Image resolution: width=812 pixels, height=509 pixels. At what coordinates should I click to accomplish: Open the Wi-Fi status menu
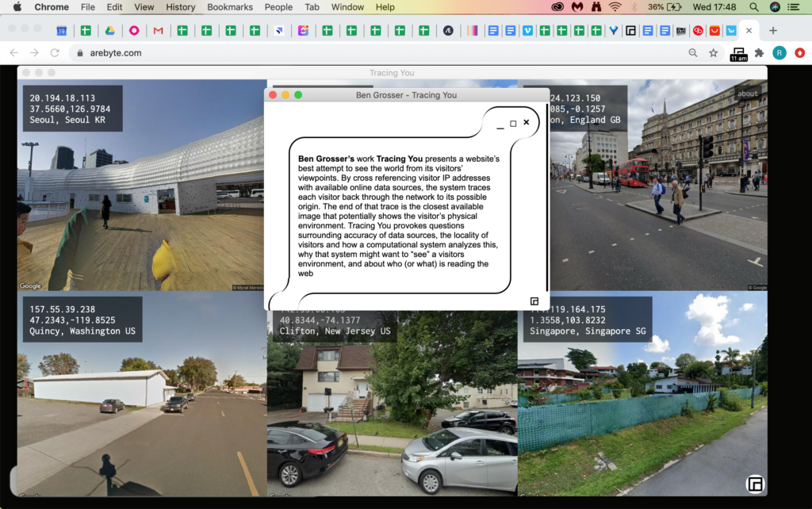pyautogui.click(x=615, y=7)
